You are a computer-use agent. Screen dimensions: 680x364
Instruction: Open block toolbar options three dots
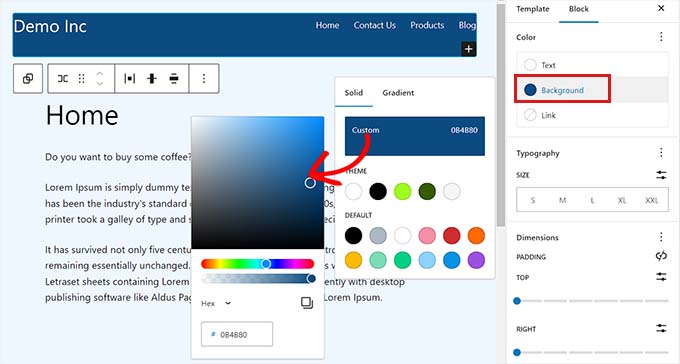coord(204,79)
